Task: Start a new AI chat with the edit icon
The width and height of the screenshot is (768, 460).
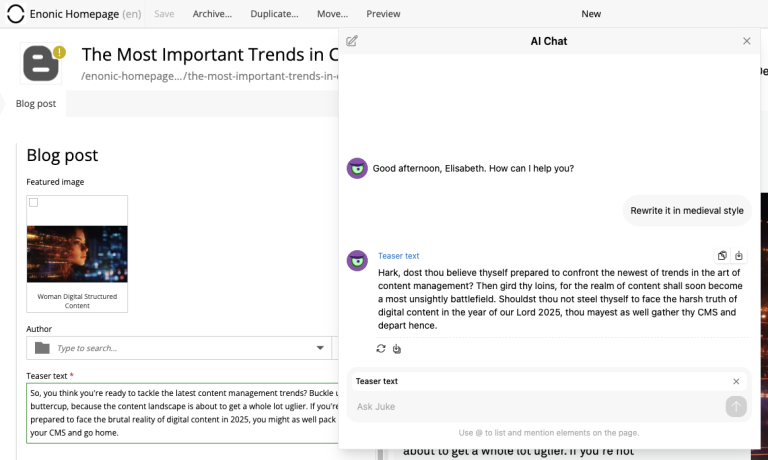Action: pyautogui.click(x=352, y=41)
